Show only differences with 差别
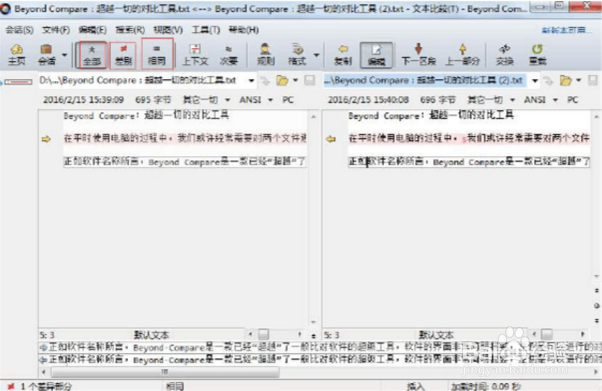 pos(123,55)
